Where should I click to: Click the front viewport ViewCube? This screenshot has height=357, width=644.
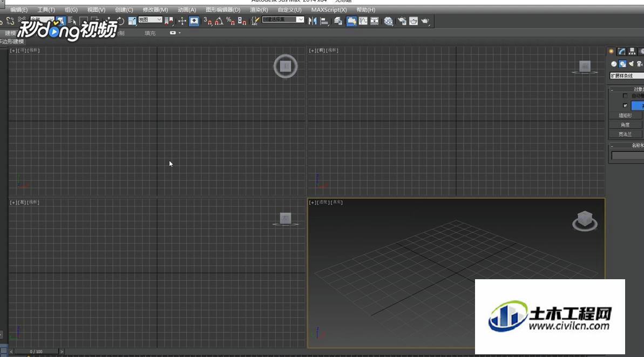click(585, 66)
